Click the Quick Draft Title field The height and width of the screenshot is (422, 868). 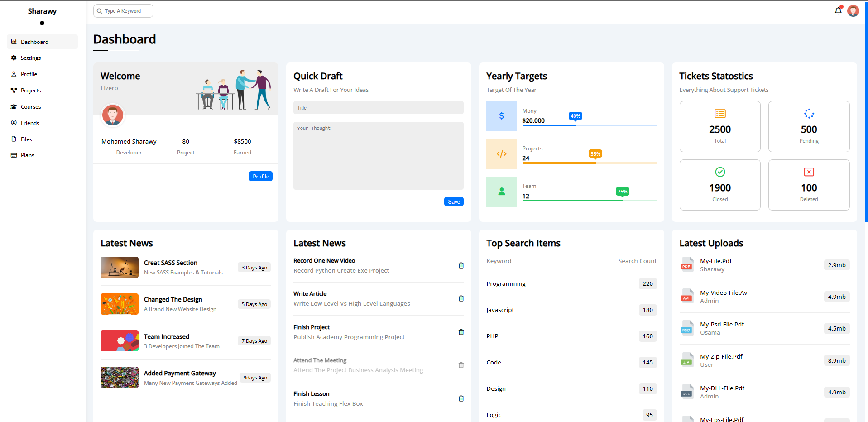pos(378,108)
